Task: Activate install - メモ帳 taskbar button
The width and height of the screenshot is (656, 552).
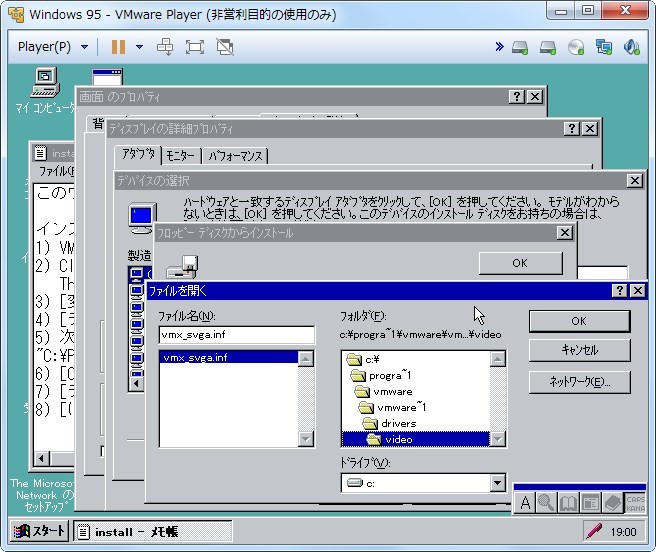Action: pos(153,531)
